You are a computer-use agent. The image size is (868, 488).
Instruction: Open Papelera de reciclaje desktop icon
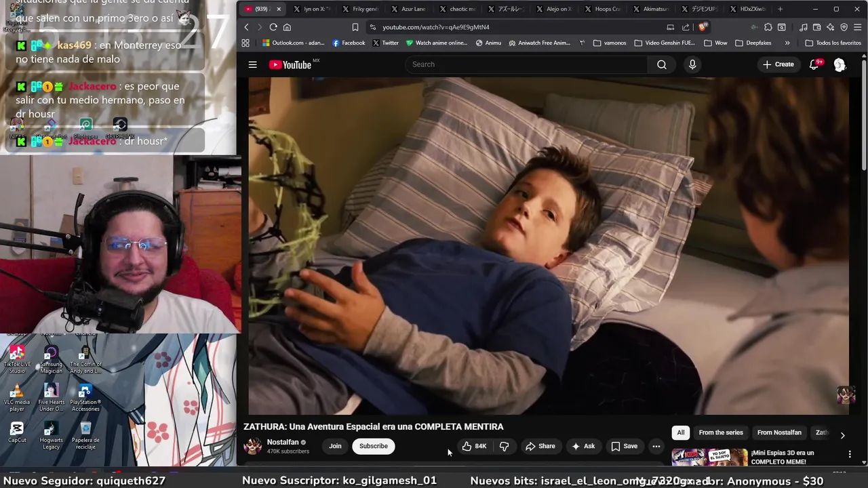click(85, 435)
